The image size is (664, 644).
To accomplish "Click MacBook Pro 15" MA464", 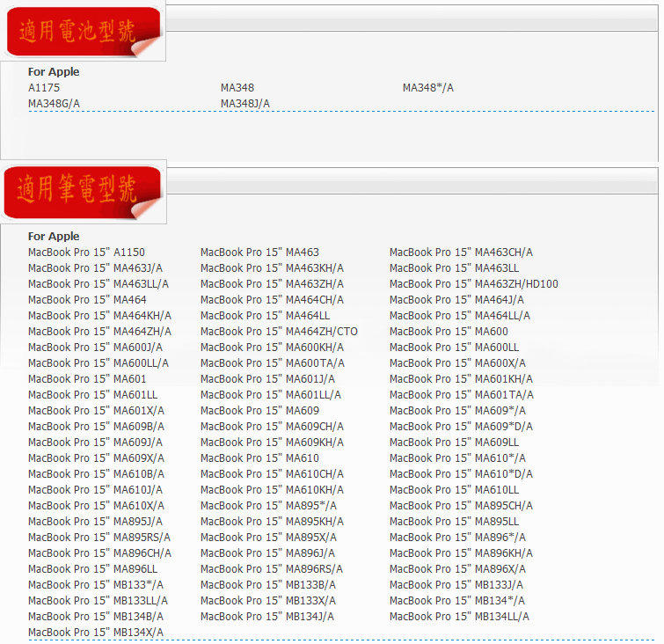I will click(x=87, y=299).
